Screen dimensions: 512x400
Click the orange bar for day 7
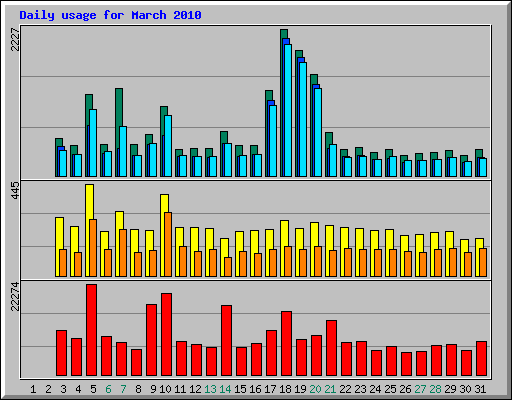pos(123,253)
